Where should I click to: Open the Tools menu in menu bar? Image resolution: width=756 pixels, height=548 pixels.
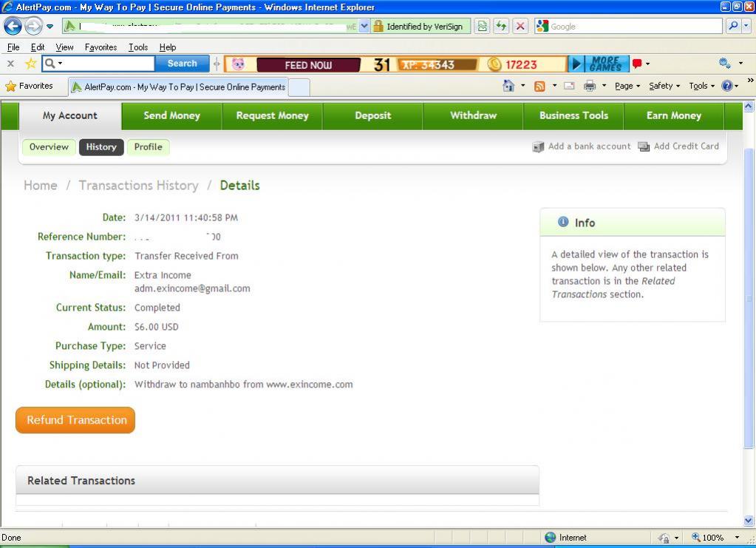pyautogui.click(x=138, y=47)
